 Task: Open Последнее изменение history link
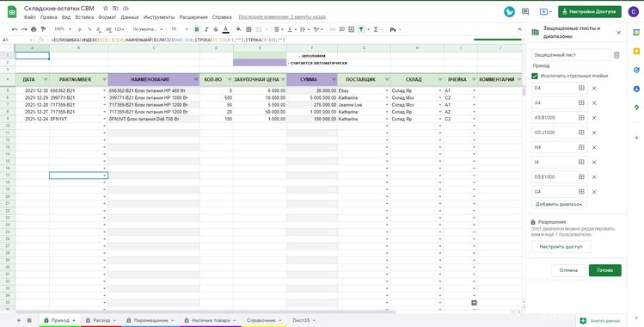[x=282, y=17]
